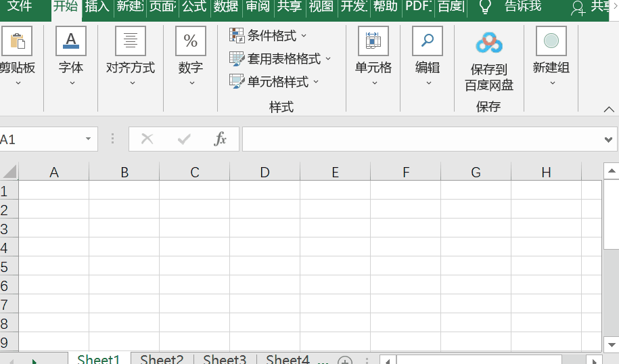The image size is (619, 364).
Task: Click the Select All corner triangle
Action: pyautogui.click(x=9, y=172)
